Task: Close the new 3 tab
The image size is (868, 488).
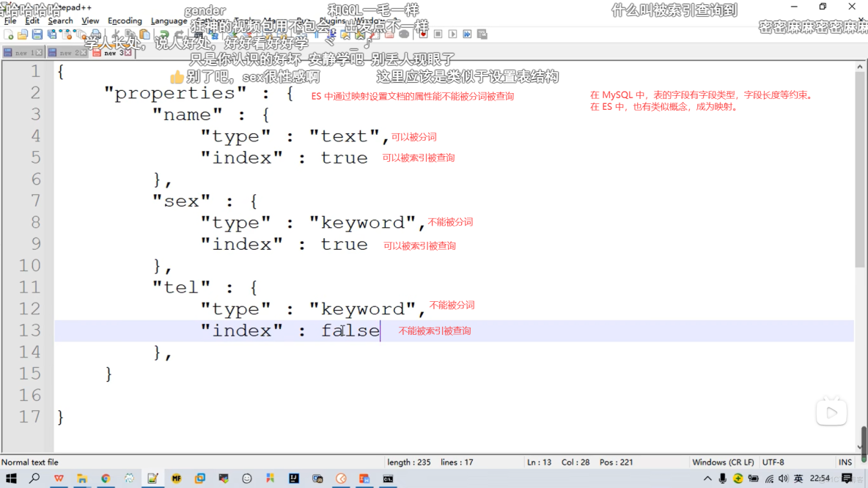Action: (x=128, y=53)
